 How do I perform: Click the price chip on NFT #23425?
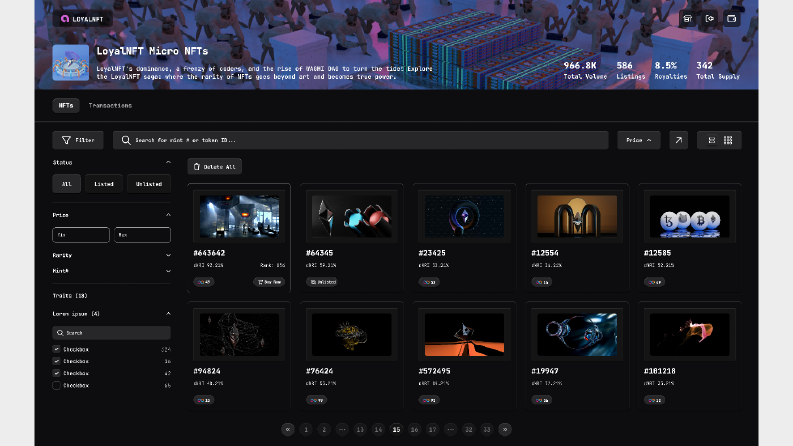point(429,282)
